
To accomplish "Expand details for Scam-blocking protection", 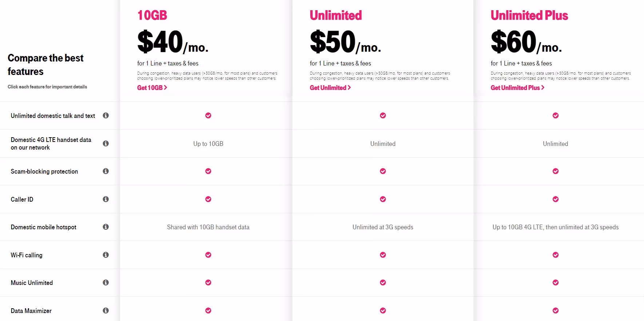I will click(44, 171).
